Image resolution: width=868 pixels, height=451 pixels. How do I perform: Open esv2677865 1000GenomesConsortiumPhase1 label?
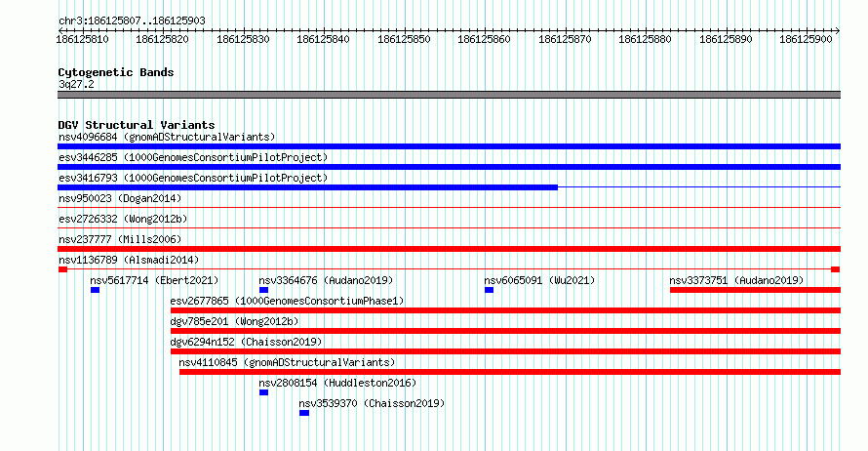(288, 301)
